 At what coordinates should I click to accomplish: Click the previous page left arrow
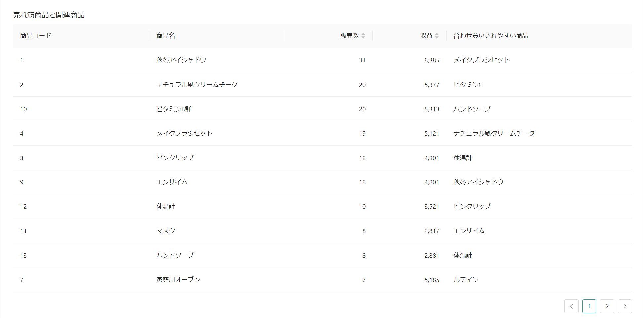(x=571, y=306)
